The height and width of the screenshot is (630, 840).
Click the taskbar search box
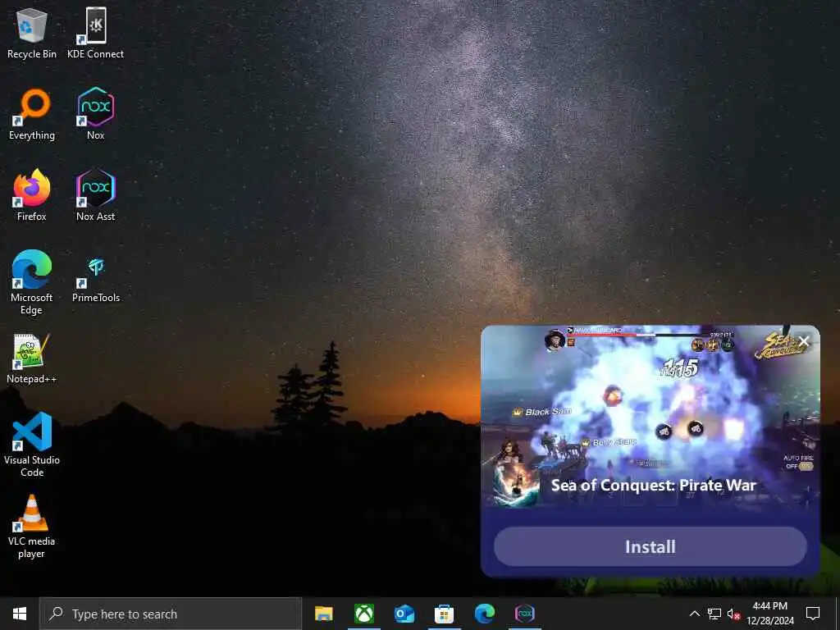point(171,614)
